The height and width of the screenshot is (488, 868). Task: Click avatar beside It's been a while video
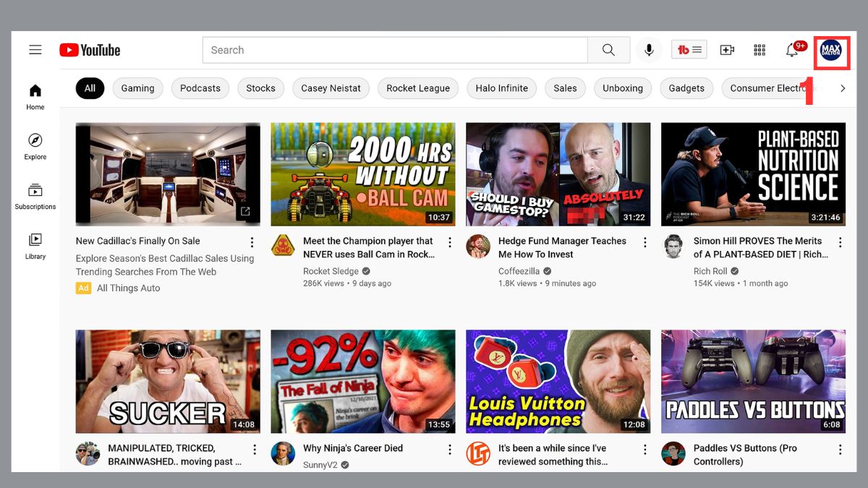[478, 454]
